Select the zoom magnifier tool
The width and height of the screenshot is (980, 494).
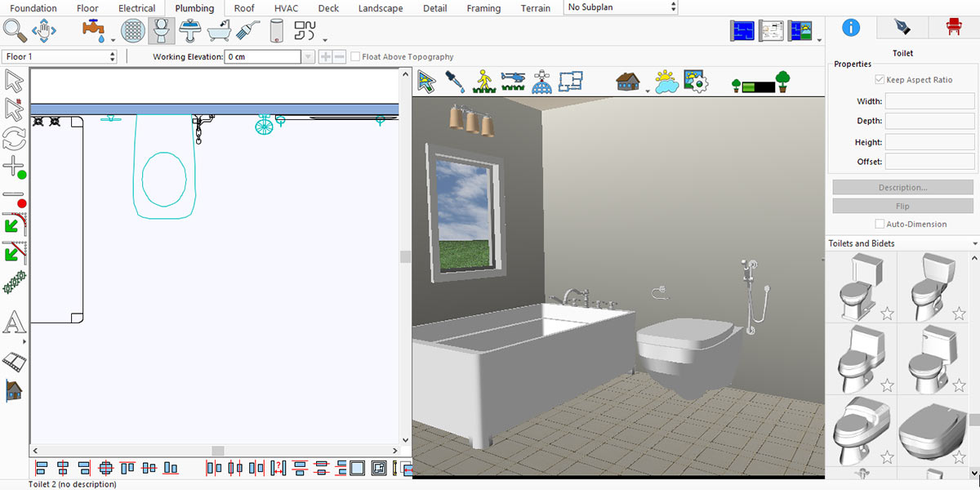coord(15,31)
